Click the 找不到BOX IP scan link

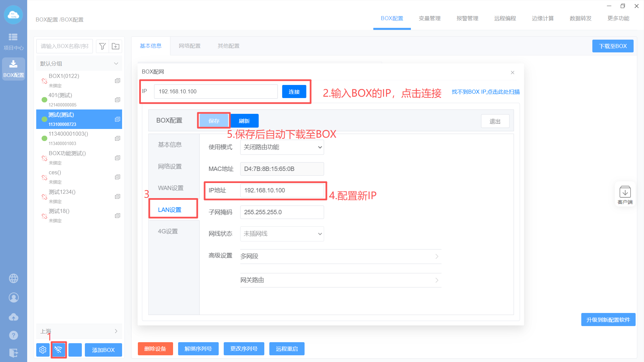[485, 92]
